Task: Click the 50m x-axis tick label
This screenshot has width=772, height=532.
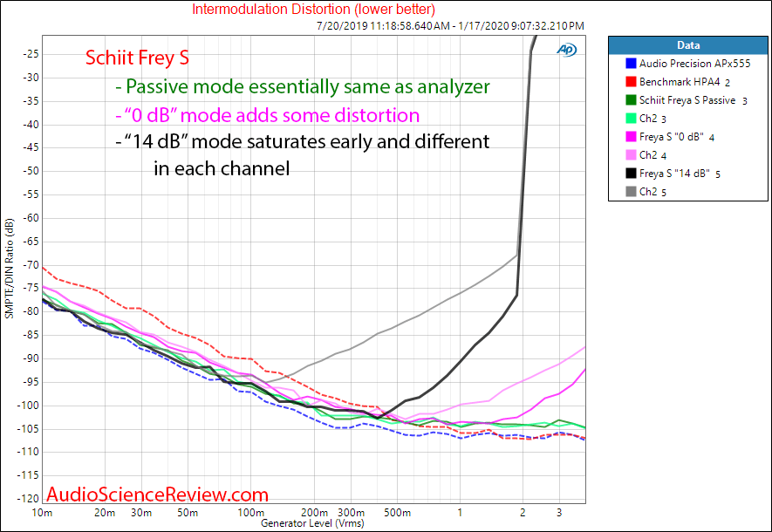Action: click(x=188, y=513)
